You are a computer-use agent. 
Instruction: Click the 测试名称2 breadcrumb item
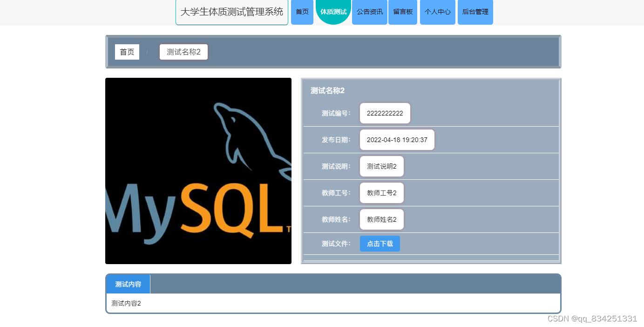click(x=183, y=52)
